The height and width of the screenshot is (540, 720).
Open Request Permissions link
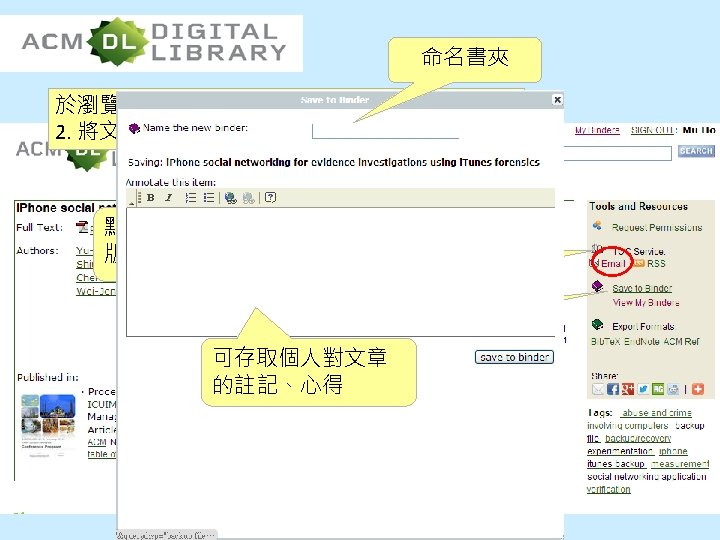pos(657,227)
